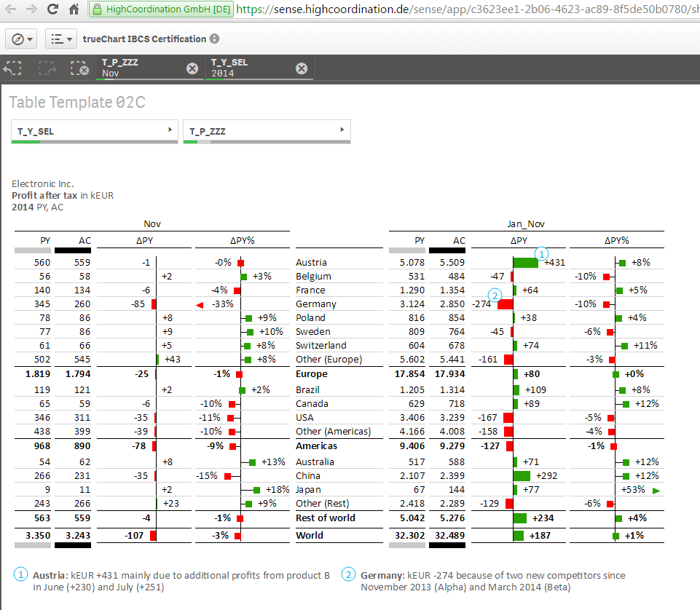The width and height of the screenshot is (700, 610).
Task: Select the Sweden row label
Action: [313, 331]
